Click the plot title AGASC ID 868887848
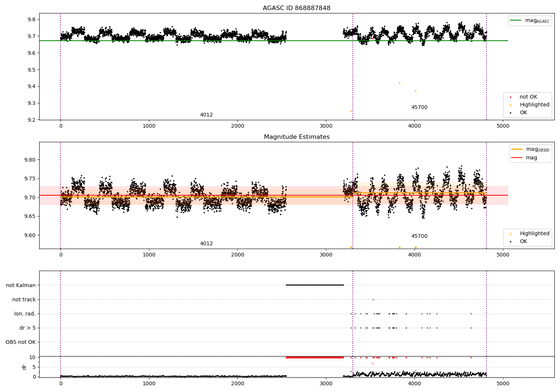This screenshot has height=392, width=560. (x=296, y=8)
